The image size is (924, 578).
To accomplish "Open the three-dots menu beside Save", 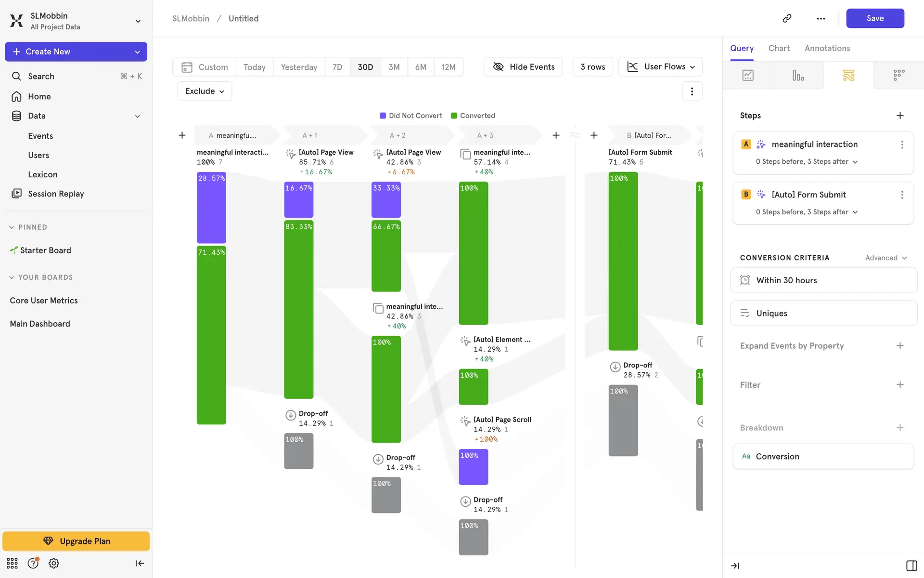I will [x=821, y=18].
